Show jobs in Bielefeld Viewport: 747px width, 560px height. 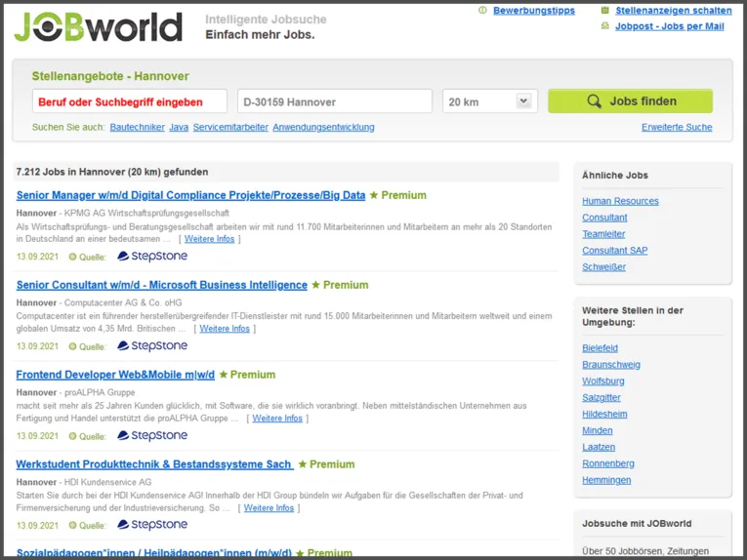point(600,347)
